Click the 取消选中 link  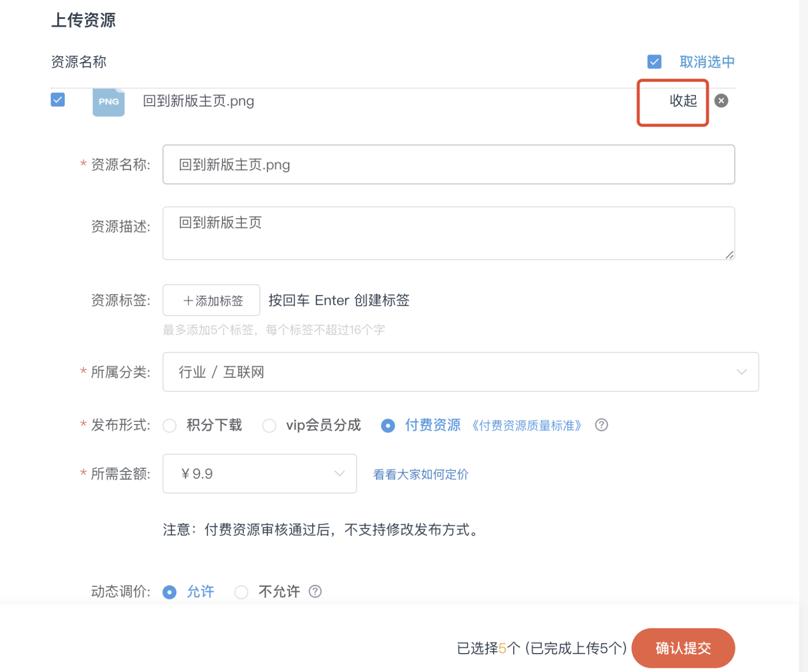point(707,62)
